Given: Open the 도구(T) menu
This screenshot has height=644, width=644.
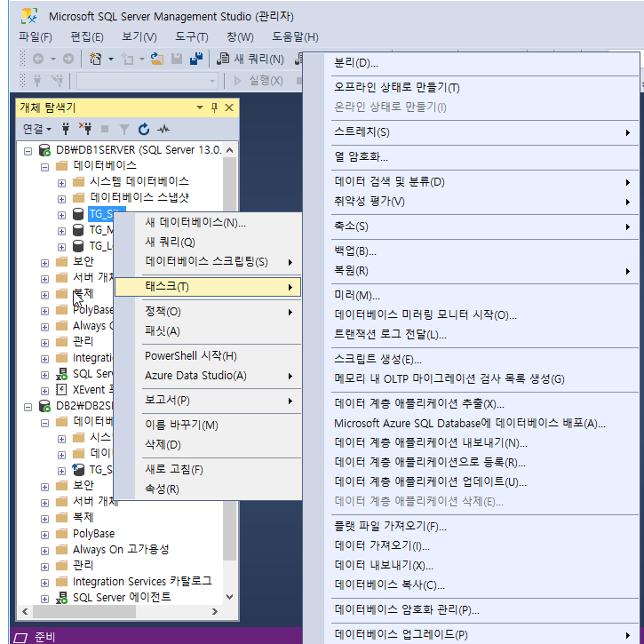Looking at the screenshot, I should pos(191,37).
